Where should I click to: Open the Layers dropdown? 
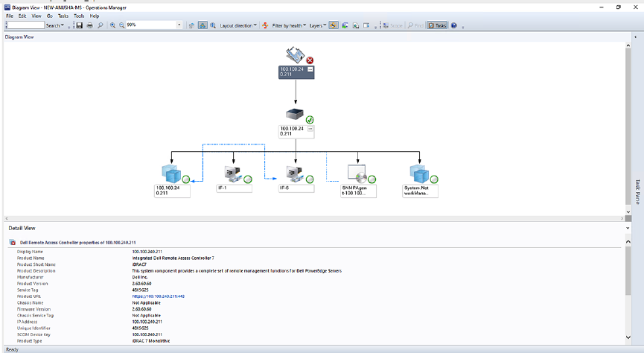(x=318, y=25)
